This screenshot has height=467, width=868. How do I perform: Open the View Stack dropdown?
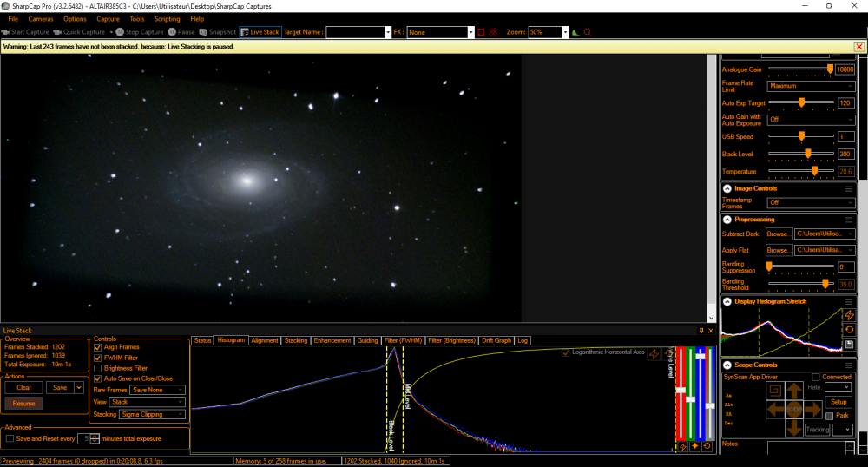tap(147, 402)
